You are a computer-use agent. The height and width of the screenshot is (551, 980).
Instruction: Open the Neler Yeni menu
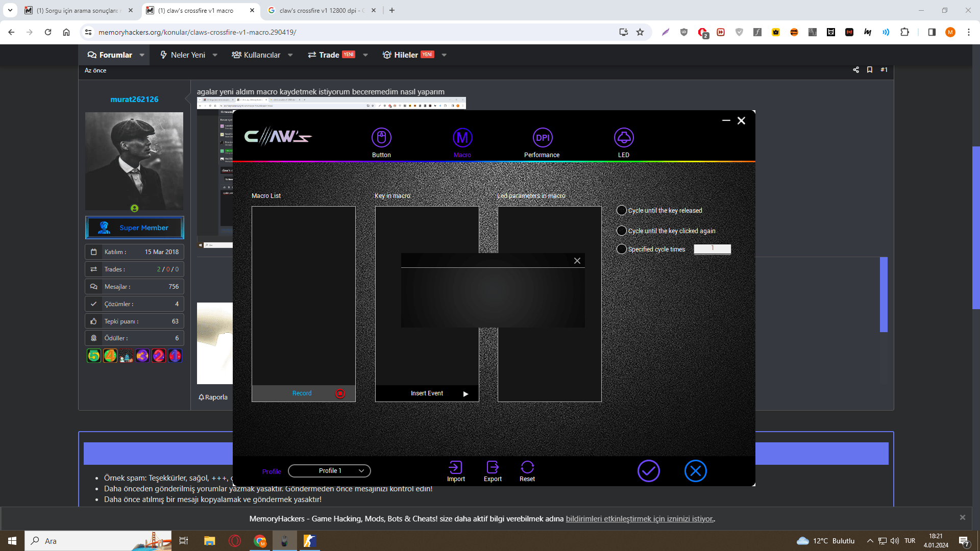(x=183, y=55)
